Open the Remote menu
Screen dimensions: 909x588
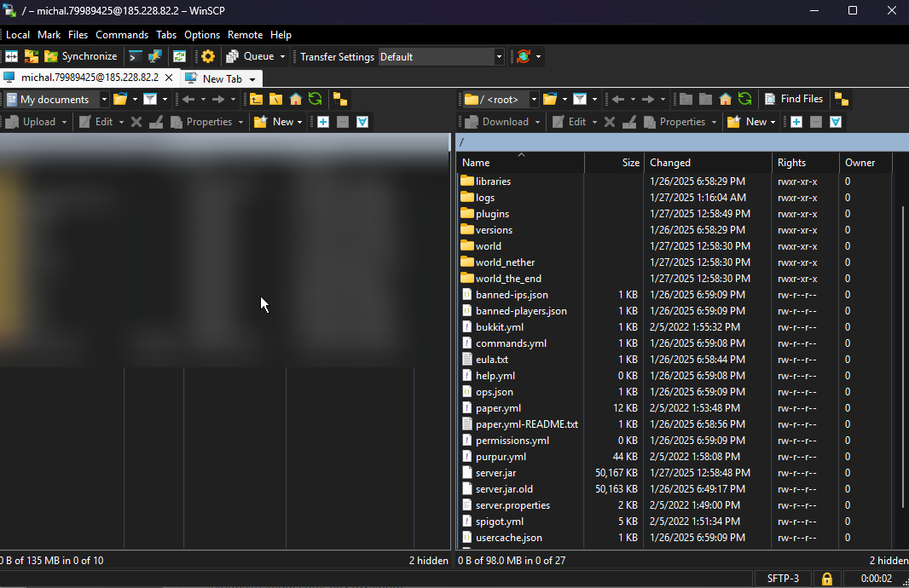[x=245, y=35]
